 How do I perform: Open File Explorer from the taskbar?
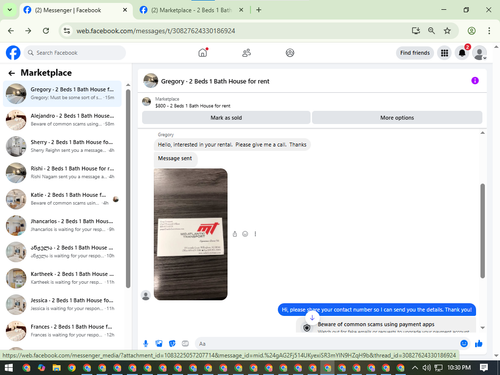click(x=57, y=368)
